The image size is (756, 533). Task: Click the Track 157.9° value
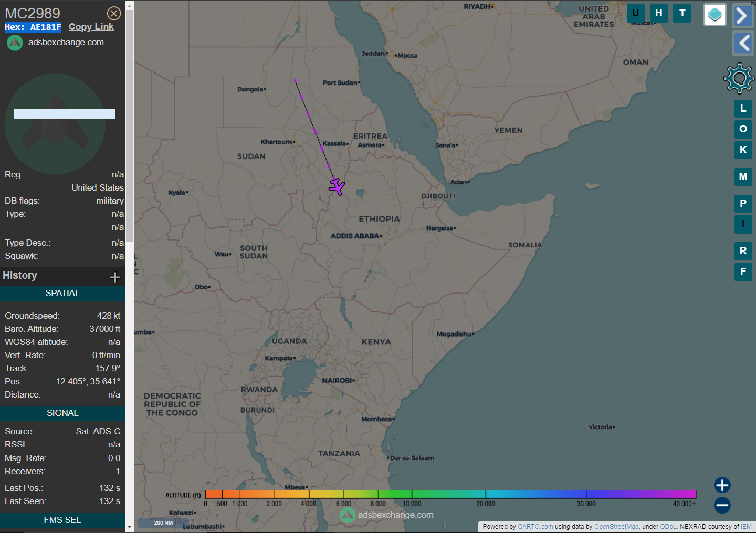tap(108, 368)
